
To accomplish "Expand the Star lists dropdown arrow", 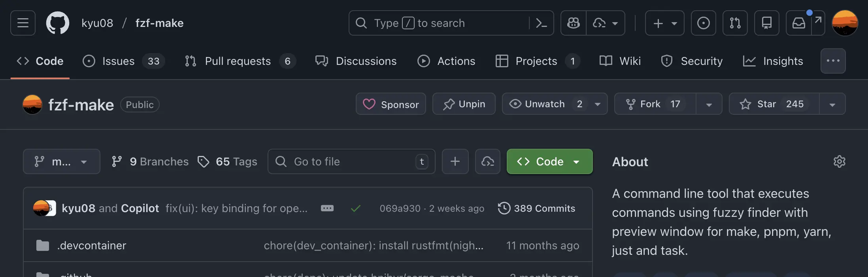I will 832,104.
